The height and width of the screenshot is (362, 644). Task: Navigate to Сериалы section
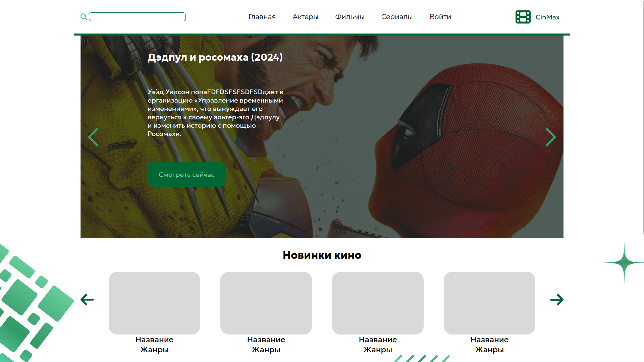click(x=397, y=17)
